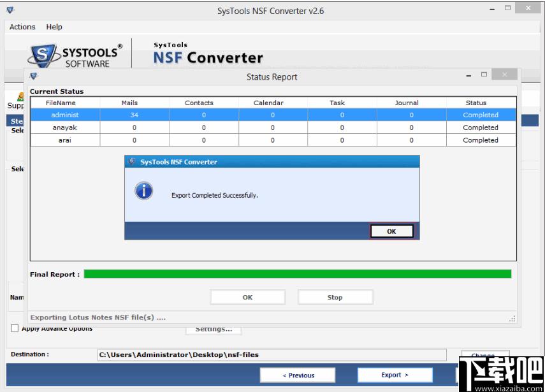Select the administ row file name

(65, 115)
